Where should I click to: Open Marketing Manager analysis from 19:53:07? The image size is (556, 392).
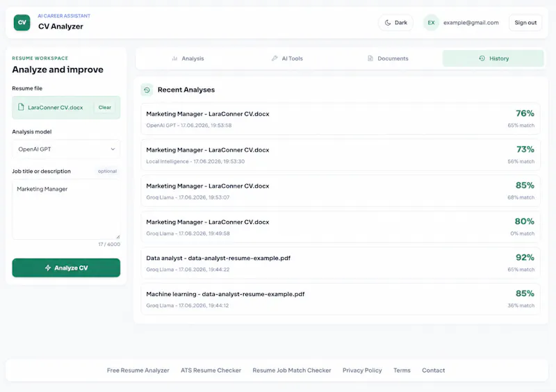[341, 191]
